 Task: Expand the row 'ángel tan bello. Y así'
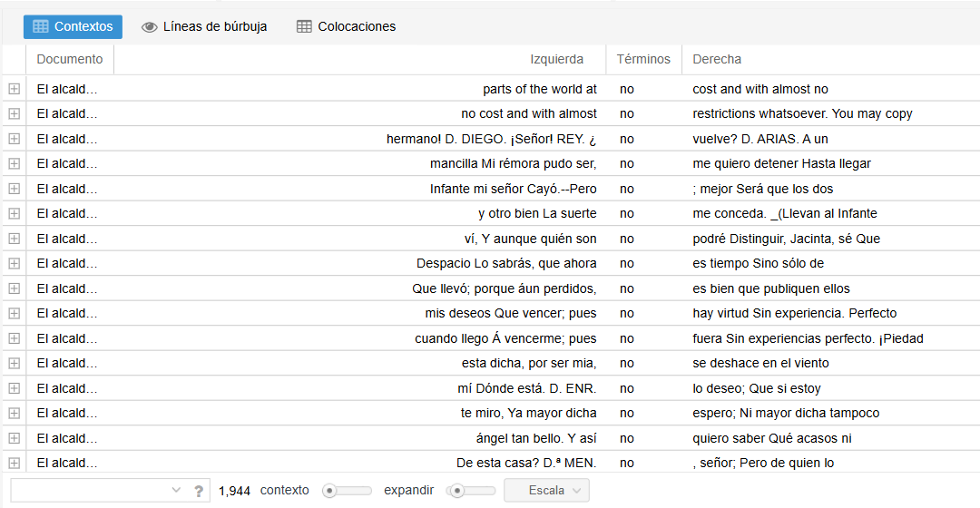pos(15,438)
